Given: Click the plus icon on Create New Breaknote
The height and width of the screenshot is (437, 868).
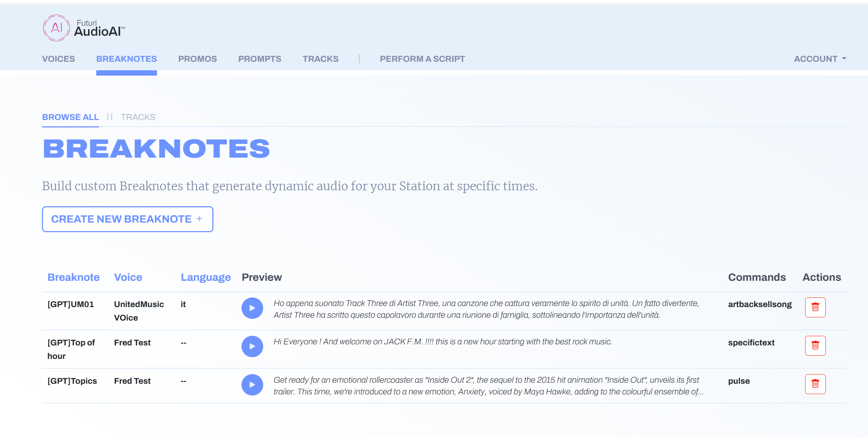Looking at the screenshot, I should 199,219.
